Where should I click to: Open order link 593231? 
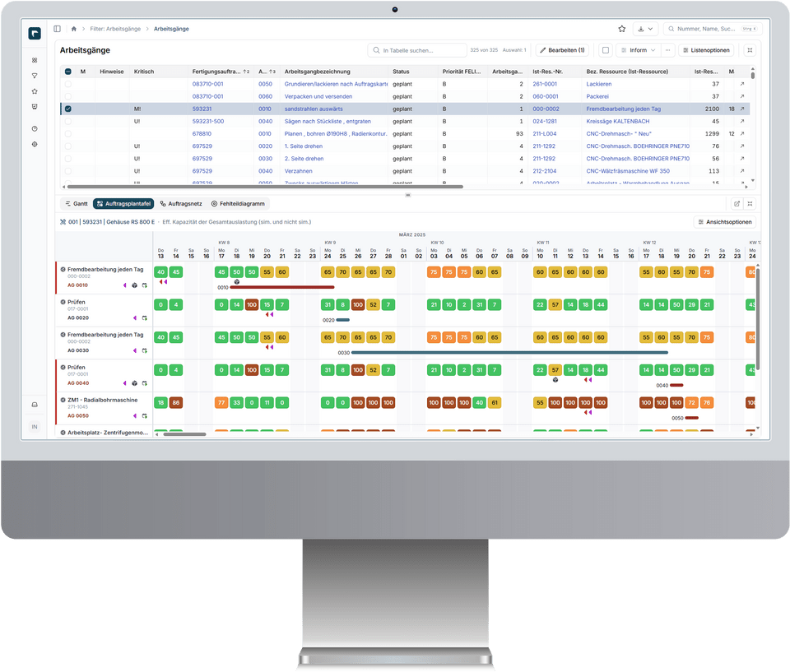click(x=202, y=109)
